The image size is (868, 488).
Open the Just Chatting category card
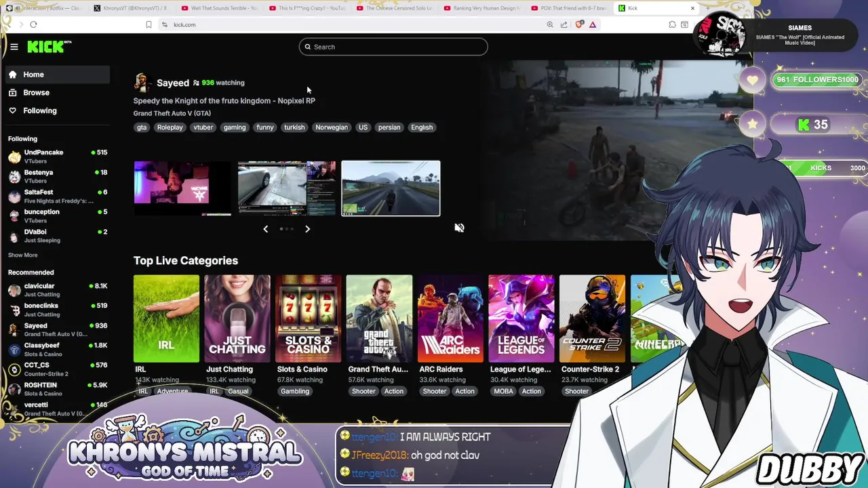(x=237, y=319)
